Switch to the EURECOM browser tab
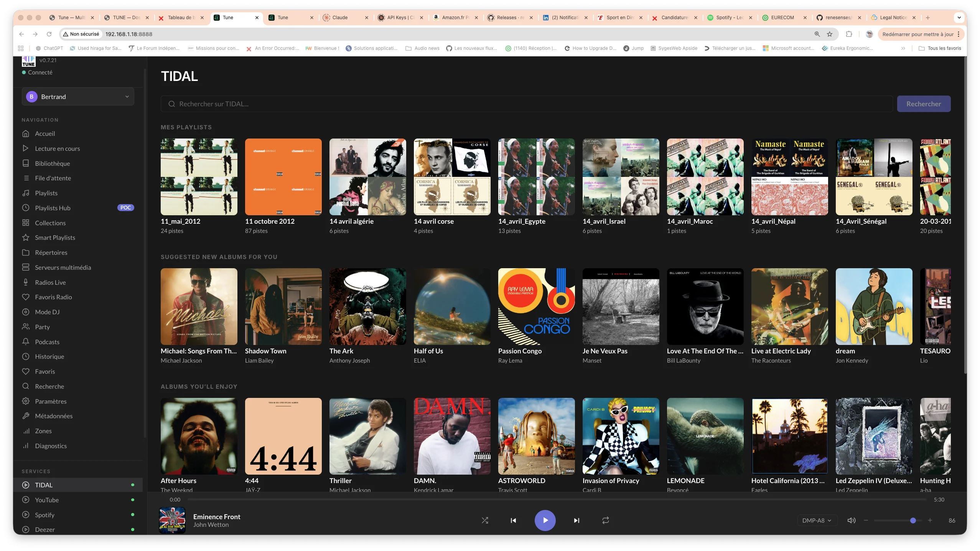This screenshot has height=551, width=980. 784,18
